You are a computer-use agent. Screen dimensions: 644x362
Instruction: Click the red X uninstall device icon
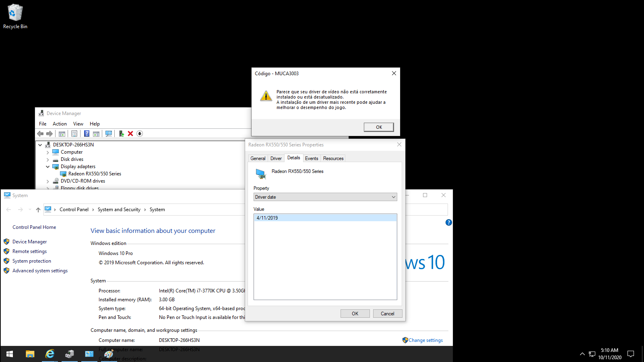(x=130, y=134)
